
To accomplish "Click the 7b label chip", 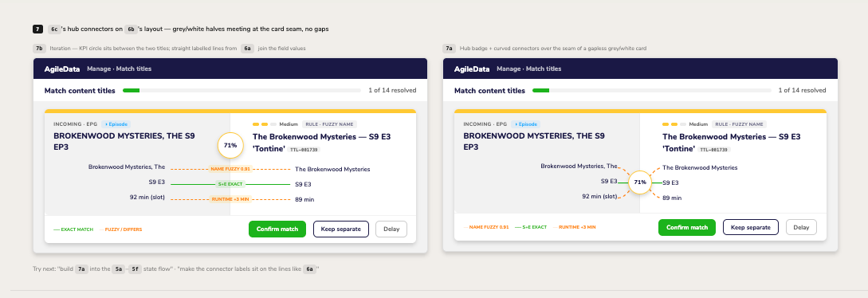I will [x=39, y=49].
